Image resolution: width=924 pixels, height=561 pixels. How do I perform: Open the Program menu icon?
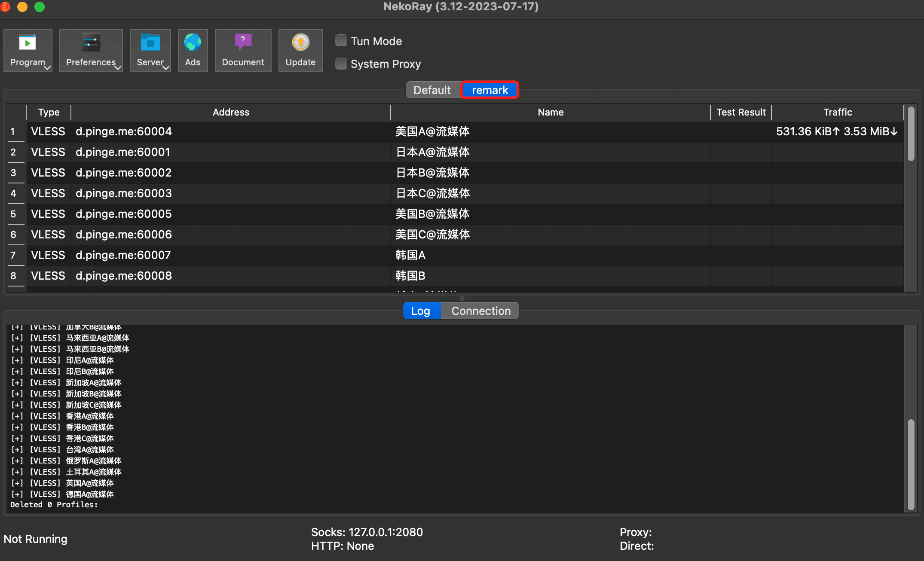[x=28, y=43]
